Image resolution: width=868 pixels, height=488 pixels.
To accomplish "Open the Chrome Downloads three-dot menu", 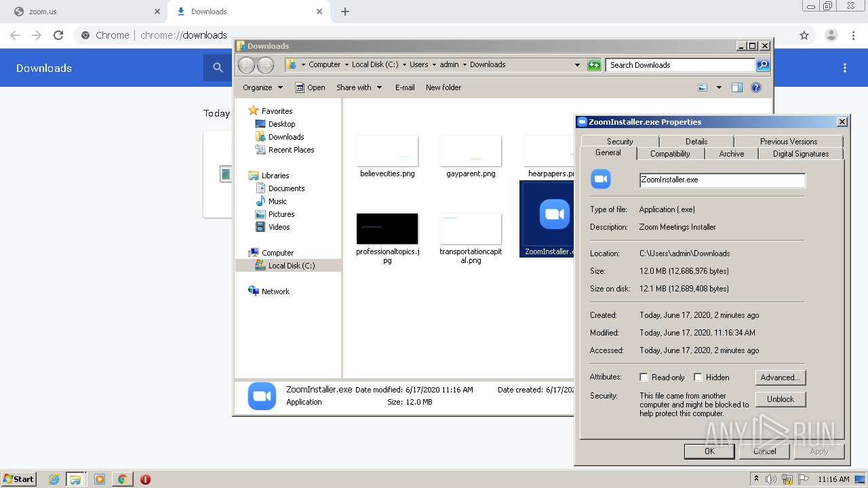I will [845, 68].
